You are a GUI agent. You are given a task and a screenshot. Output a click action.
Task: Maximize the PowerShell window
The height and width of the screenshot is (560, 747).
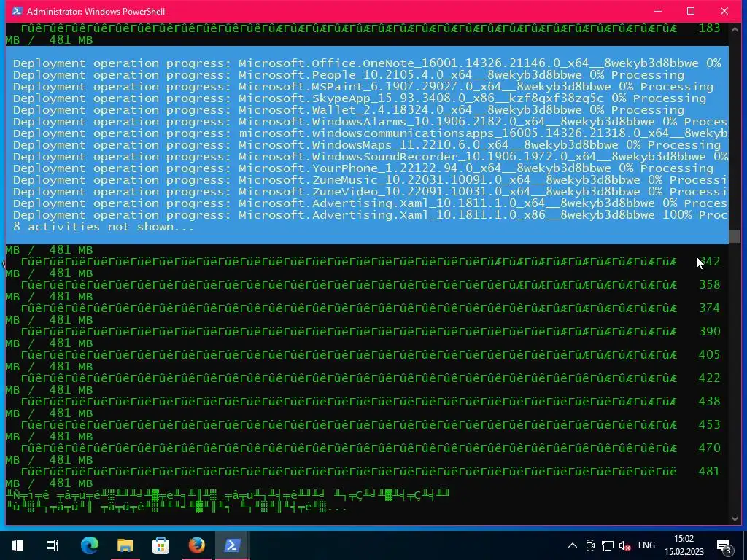pyautogui.click(x=691, y=11)
